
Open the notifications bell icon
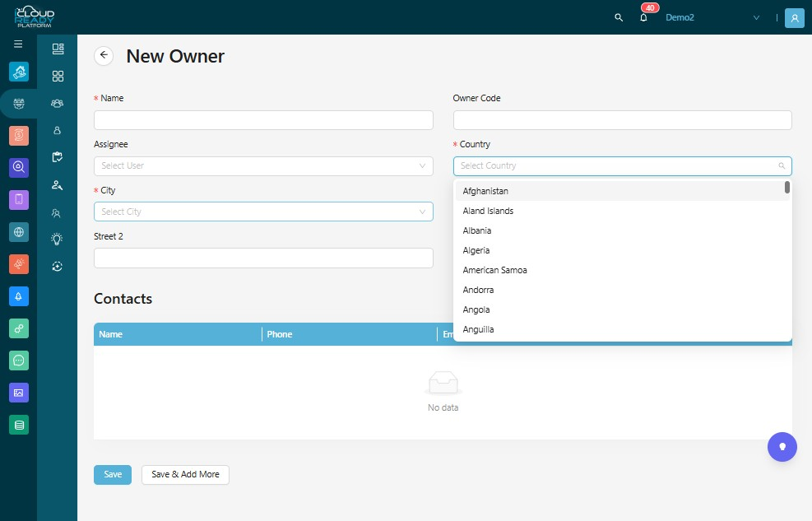[643, 17]
